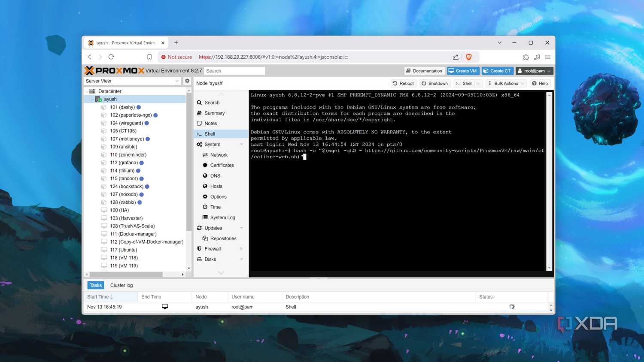Open Time settings

click(216, 207)
